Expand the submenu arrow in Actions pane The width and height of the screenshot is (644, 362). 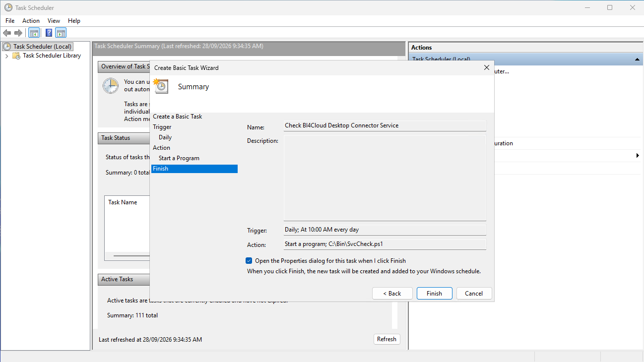(638, 156)
